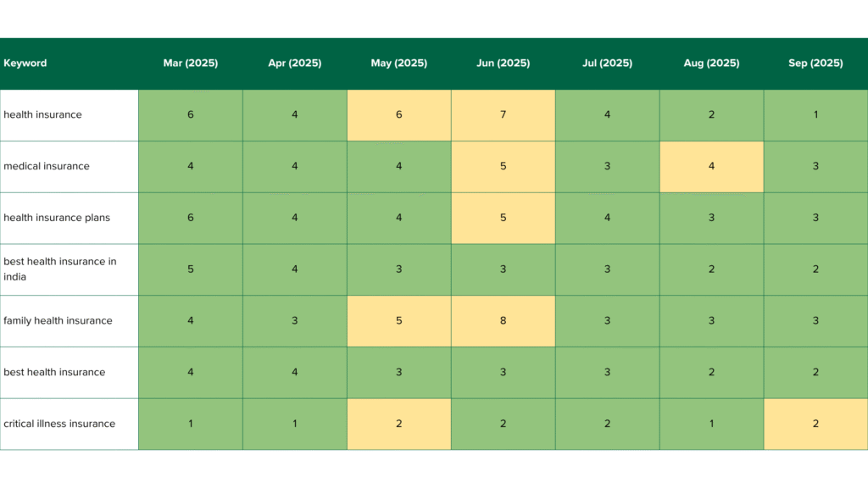Viewport: 868px width, 488px height.
Task: Click the yellow cell showing rank 8
Action: 503,321
